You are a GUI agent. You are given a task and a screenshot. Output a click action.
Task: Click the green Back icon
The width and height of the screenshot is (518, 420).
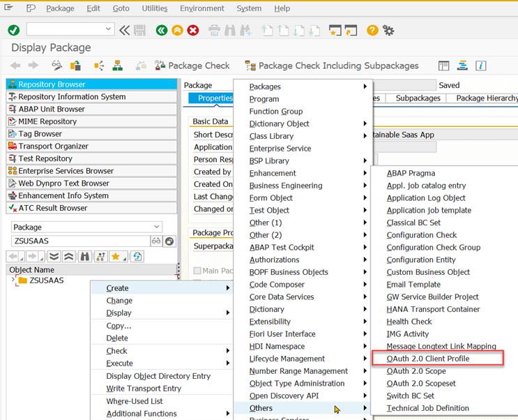pos(162,31)
